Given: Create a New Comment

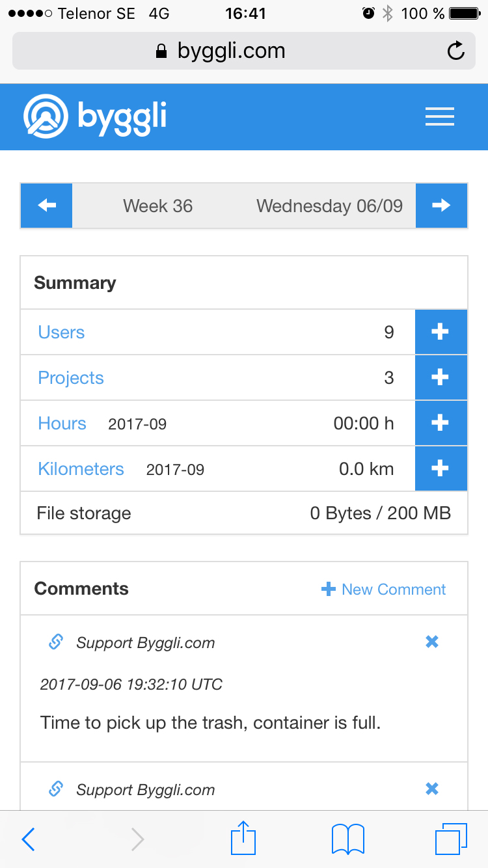Looking at the screenshot, I should pos(384,590).
